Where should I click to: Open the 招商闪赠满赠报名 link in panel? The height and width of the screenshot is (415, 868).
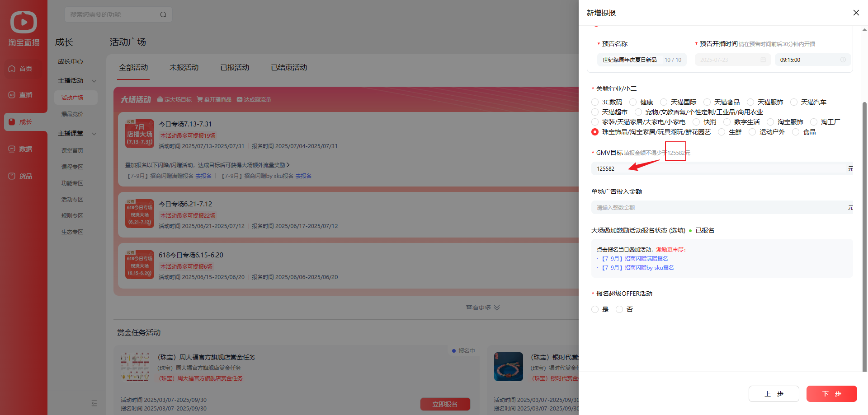tap(635, 259)
